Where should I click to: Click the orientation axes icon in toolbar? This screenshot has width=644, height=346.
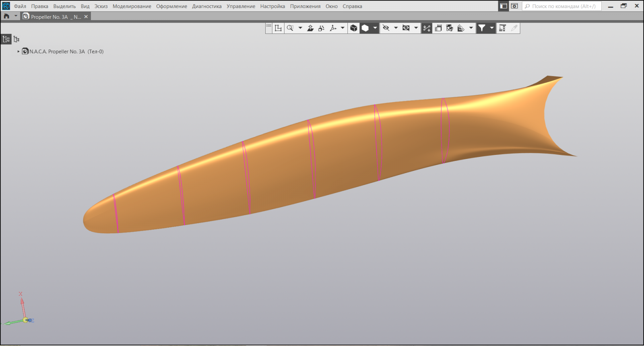tap(333, 28)
